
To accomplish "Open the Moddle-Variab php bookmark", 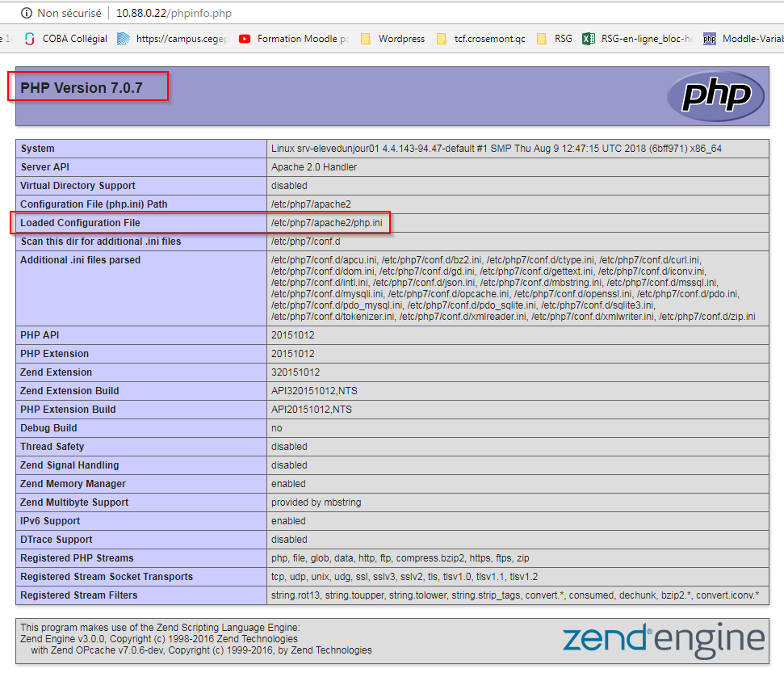I will [x=744, y=39].
